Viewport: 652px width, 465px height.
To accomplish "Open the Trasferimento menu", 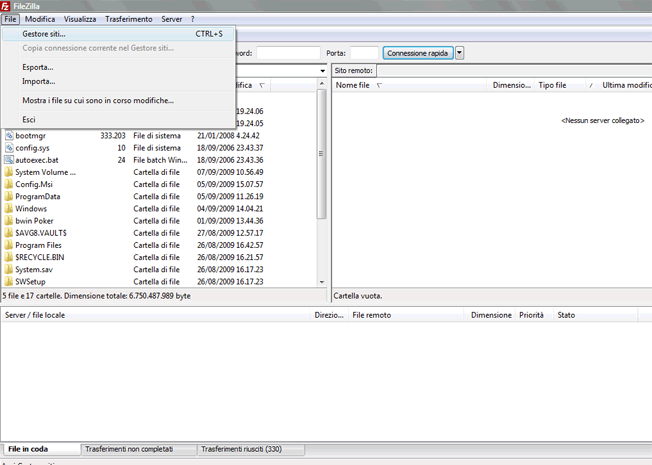I will (128, 19).
